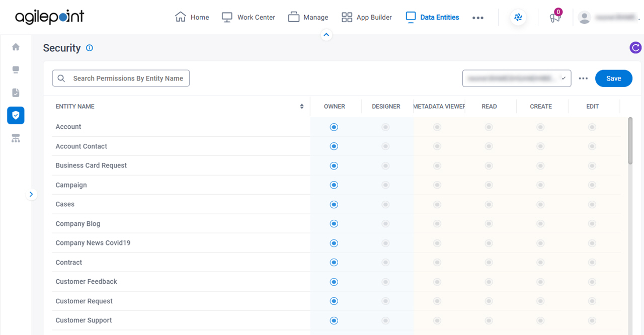Select Owner radio for Account Contact
644x335 pixels.
coord(334,146)
